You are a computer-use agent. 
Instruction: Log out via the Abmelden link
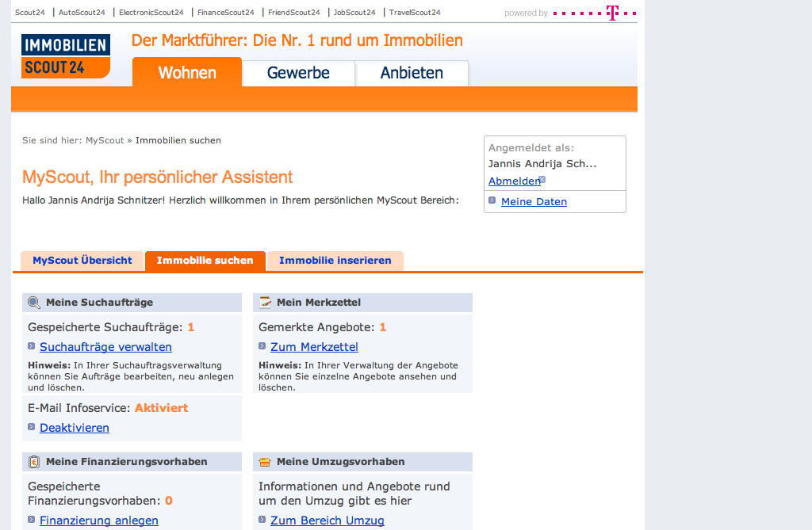tap(514, 181)
